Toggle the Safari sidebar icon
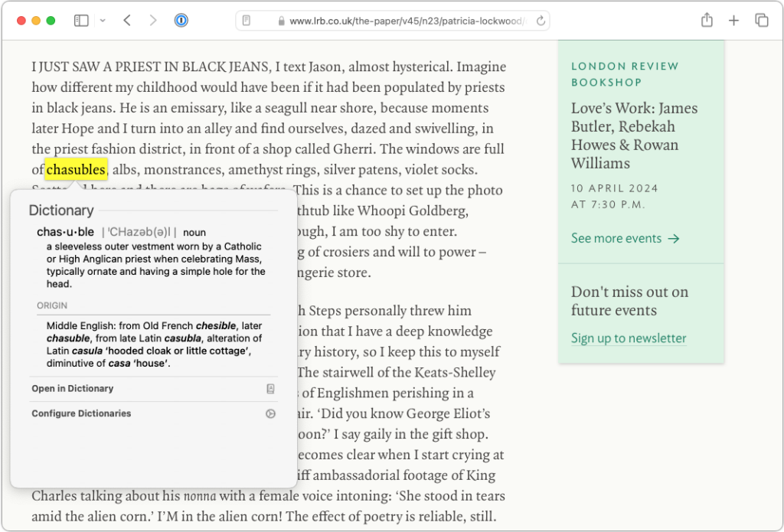784x532 pixels. click(x=81, y=21)
